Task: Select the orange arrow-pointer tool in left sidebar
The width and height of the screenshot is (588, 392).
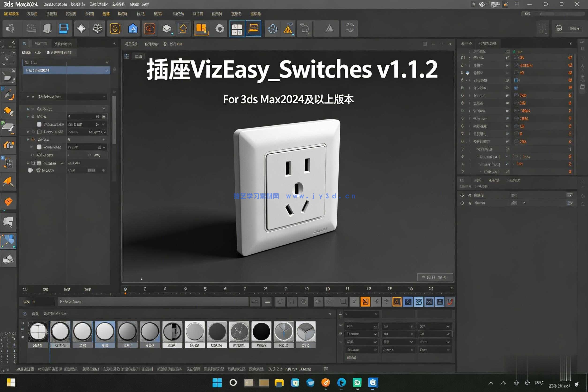Action: (8, 182)
